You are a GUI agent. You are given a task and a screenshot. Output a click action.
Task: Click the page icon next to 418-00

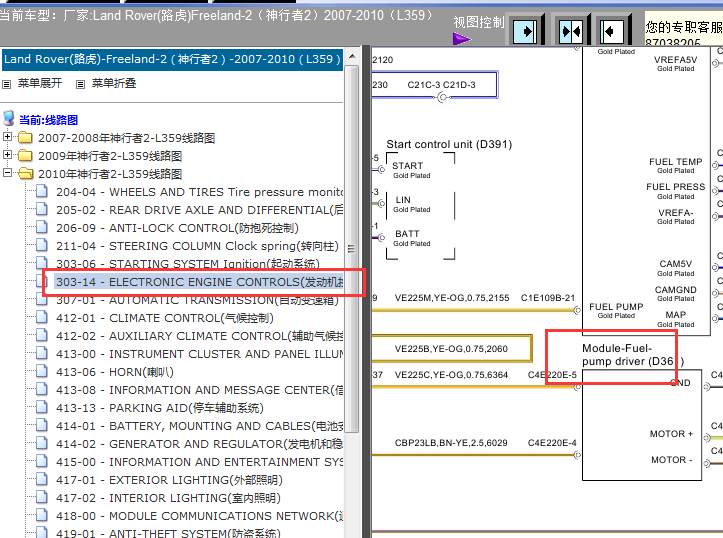tap(41, 514)
